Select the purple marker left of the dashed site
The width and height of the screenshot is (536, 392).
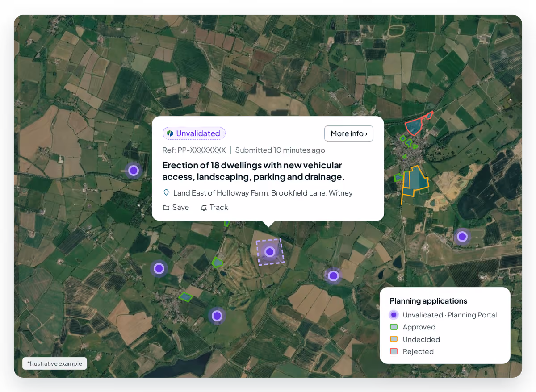pyautogui.click(x=159, y=268)
